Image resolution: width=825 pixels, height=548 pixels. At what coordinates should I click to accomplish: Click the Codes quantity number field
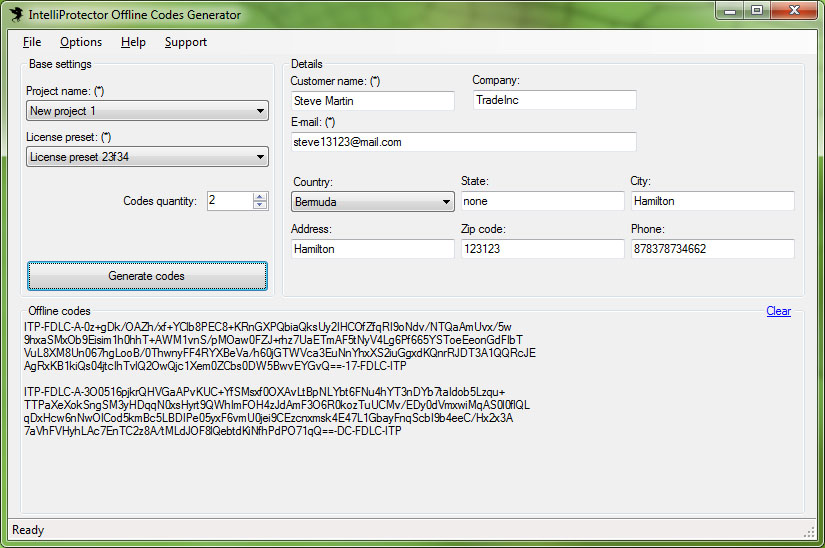pos(230,200)
